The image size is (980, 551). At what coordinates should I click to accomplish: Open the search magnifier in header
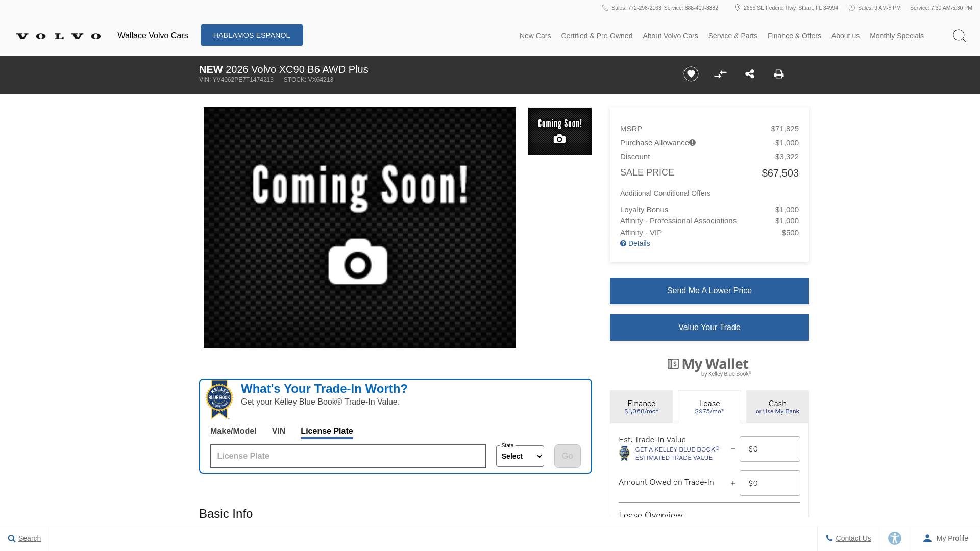959,36
